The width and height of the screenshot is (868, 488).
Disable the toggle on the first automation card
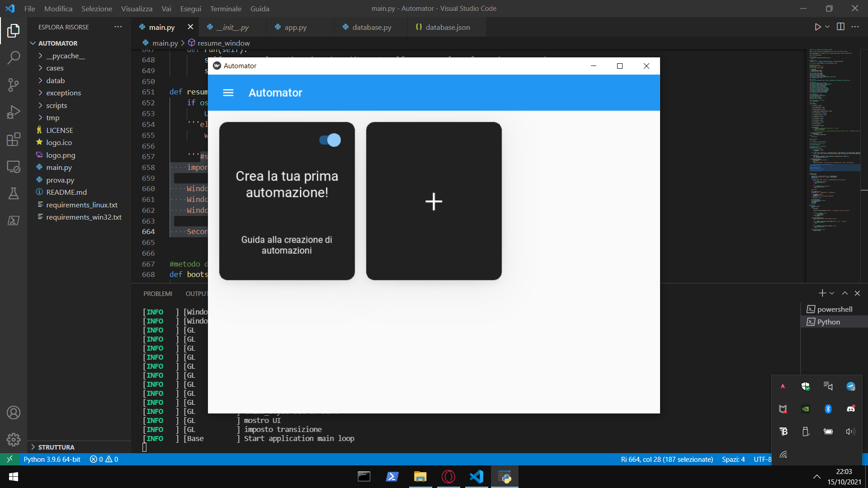[330, 140]
